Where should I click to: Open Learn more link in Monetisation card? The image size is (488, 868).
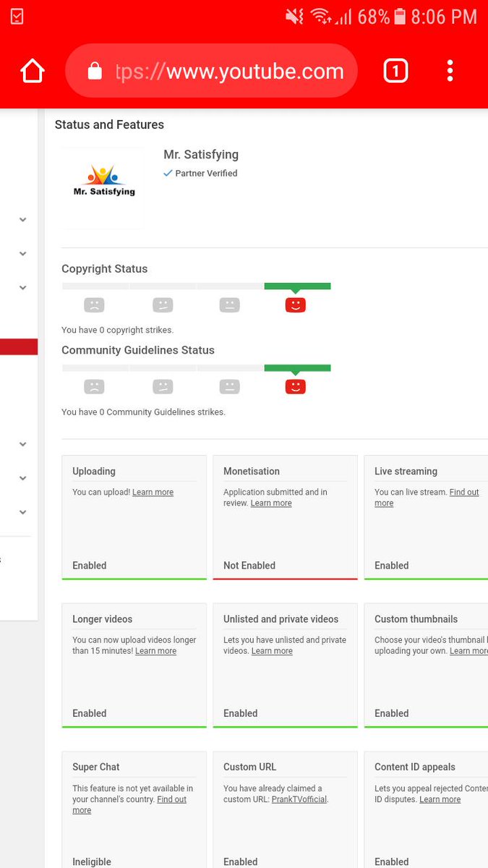click(271, 503)
